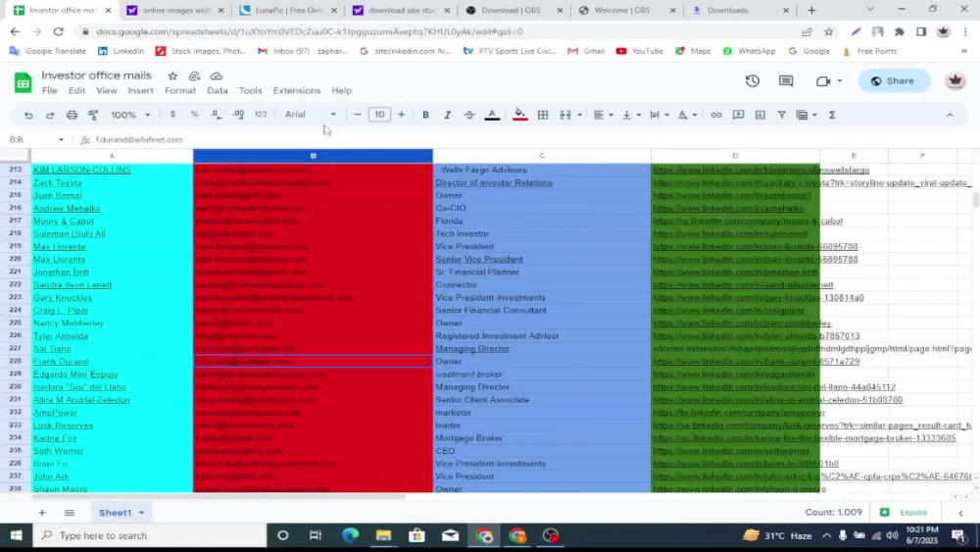This screenshot has width=980, height=552.
Task: Click the Explore button
Action: click(905, 513)
